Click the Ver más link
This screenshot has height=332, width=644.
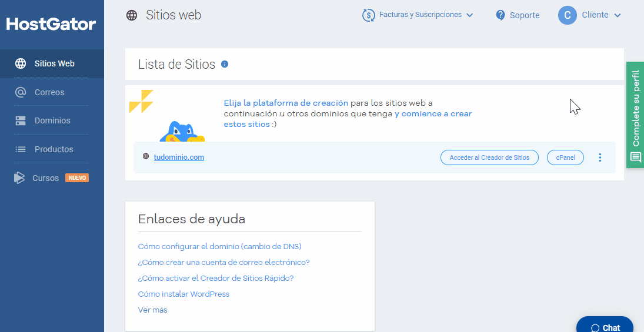153,310
